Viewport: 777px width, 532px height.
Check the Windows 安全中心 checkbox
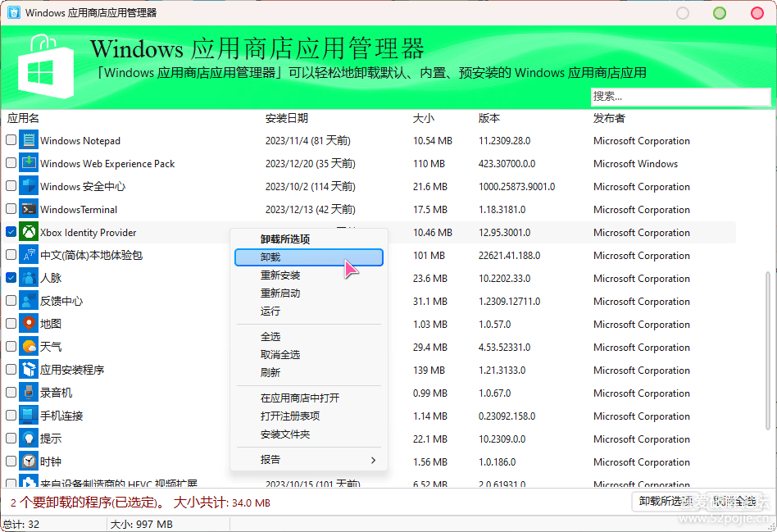(x=11, y=186)
